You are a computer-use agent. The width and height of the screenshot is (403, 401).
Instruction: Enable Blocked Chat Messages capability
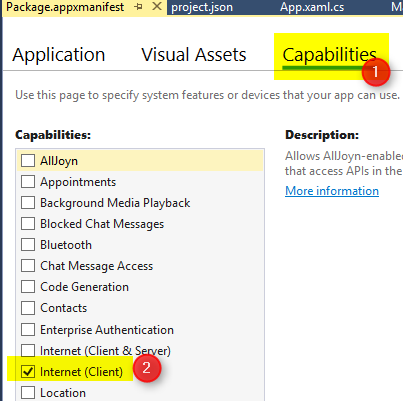28,224
